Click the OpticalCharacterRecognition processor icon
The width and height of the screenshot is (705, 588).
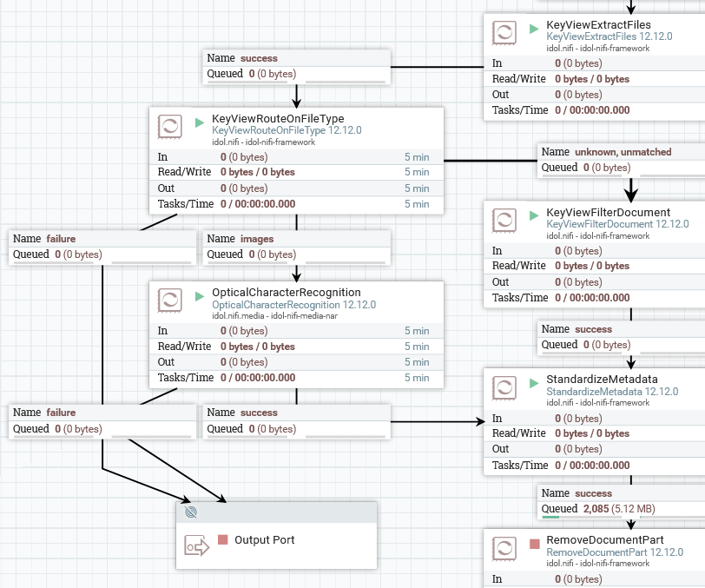click(170, 300)
